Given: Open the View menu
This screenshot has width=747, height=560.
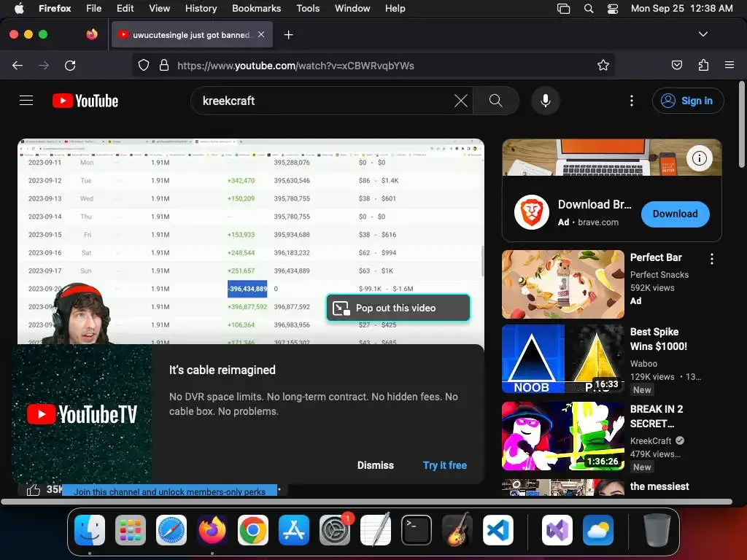Looking at the screenshot, I should point(159,8).
